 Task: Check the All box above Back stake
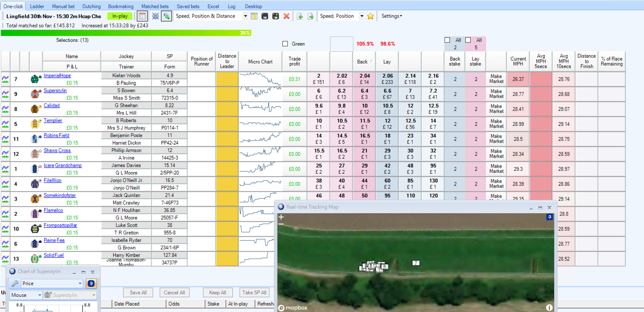click(447, 40)
